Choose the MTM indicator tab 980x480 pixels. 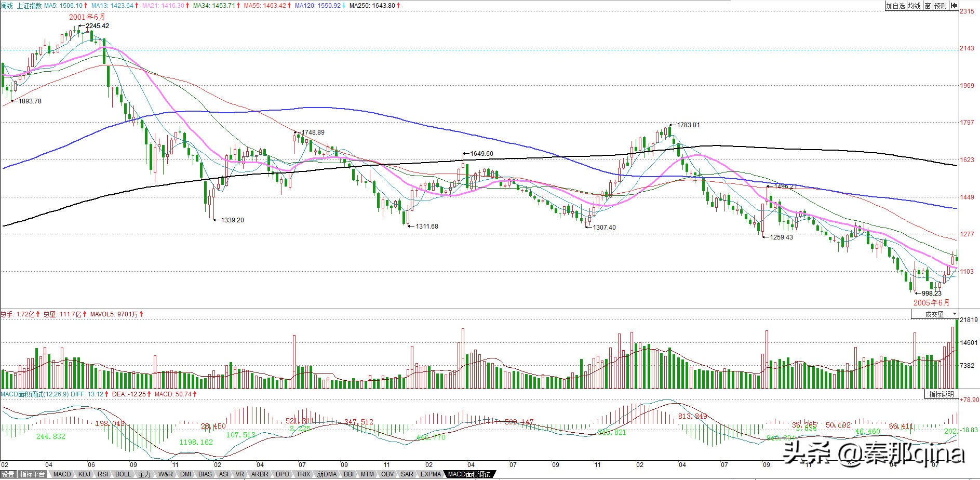click(x=367, y=474)
